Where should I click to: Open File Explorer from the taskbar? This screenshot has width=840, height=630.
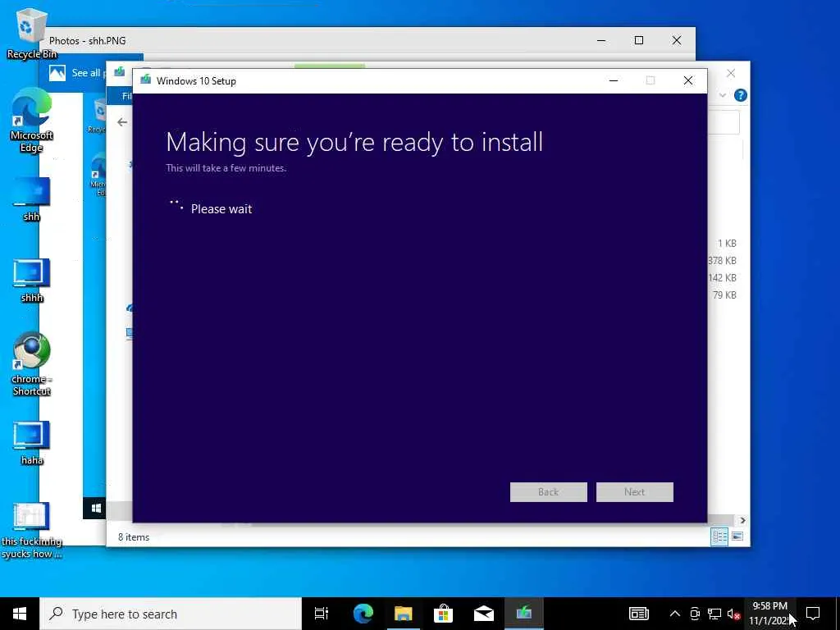click(403, 614)
